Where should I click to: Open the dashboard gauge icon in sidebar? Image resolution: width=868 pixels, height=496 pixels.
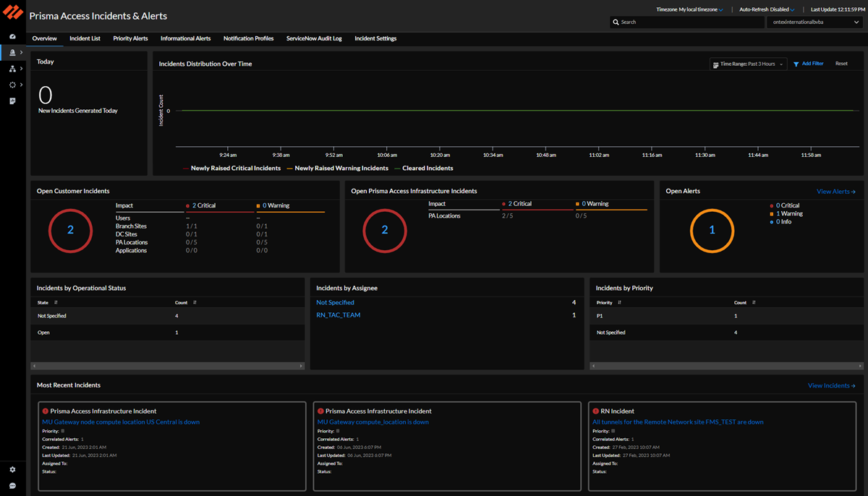click(12, 36)
